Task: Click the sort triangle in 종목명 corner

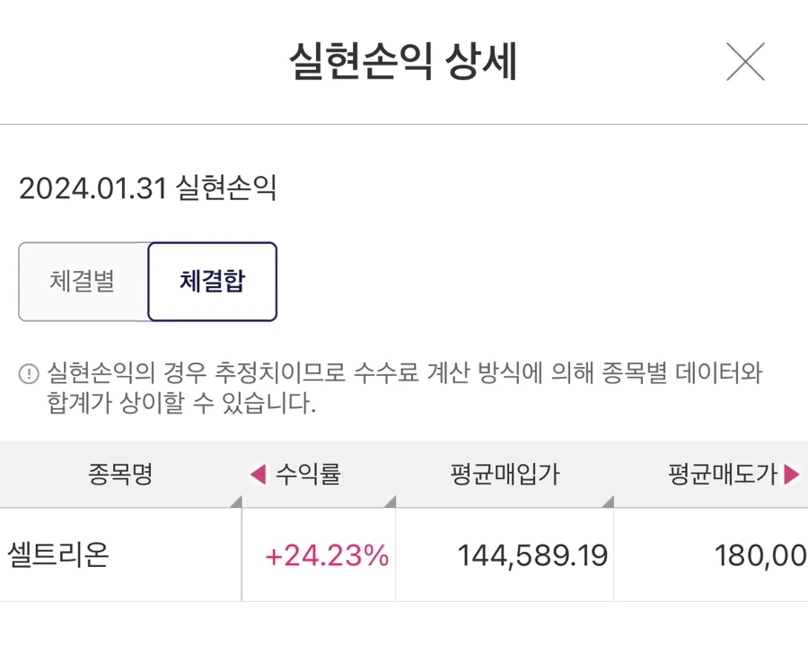Action: point(236,502)
